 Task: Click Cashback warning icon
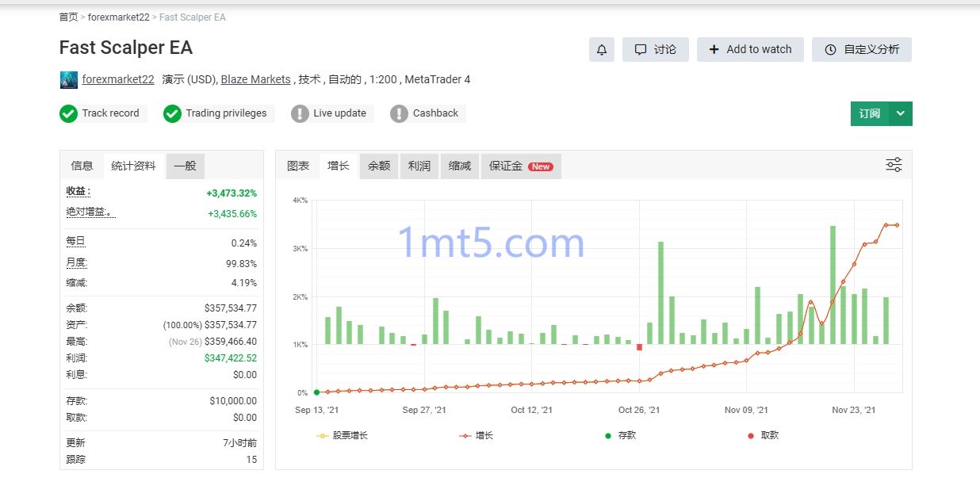pos(399,113)
